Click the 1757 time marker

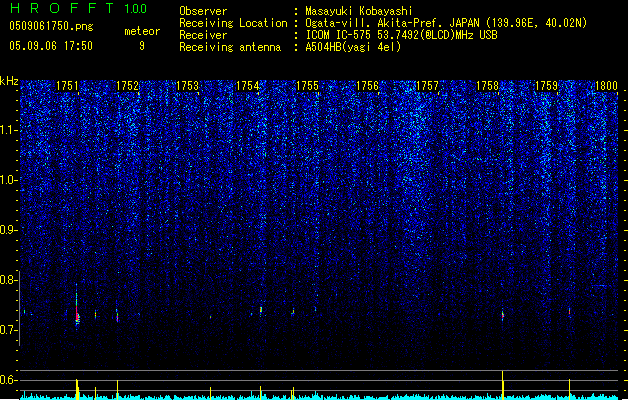[x=427, y=86]
